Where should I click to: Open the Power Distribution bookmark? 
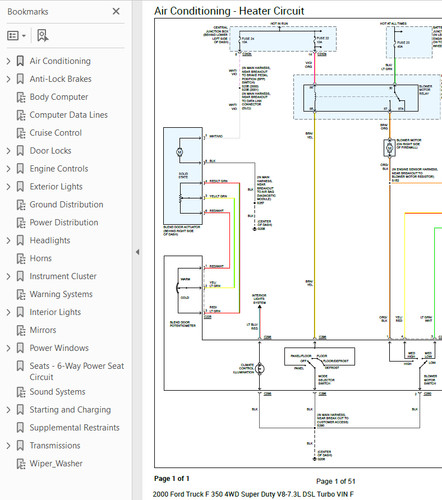tap(64, 222)
